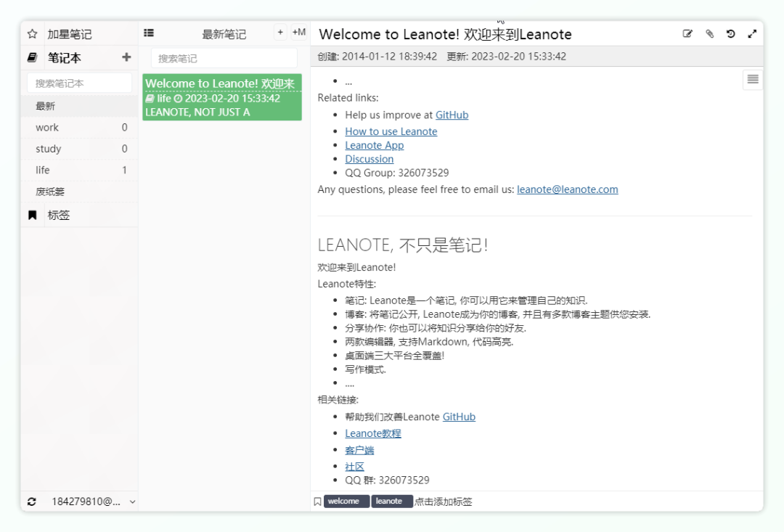The width and height of the screenshot is (784, 532).
Task: Click the leanote tag chip
Action: tap(392, 502)
